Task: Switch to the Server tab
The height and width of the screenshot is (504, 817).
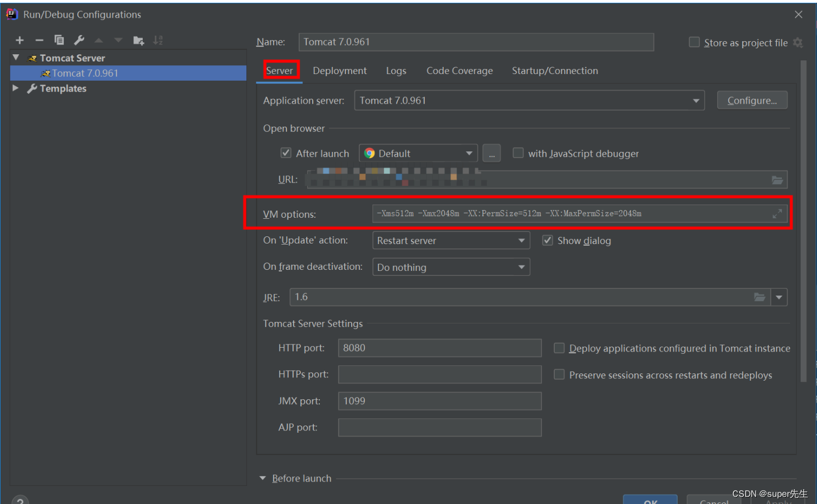Action: (x=280, y=70)
